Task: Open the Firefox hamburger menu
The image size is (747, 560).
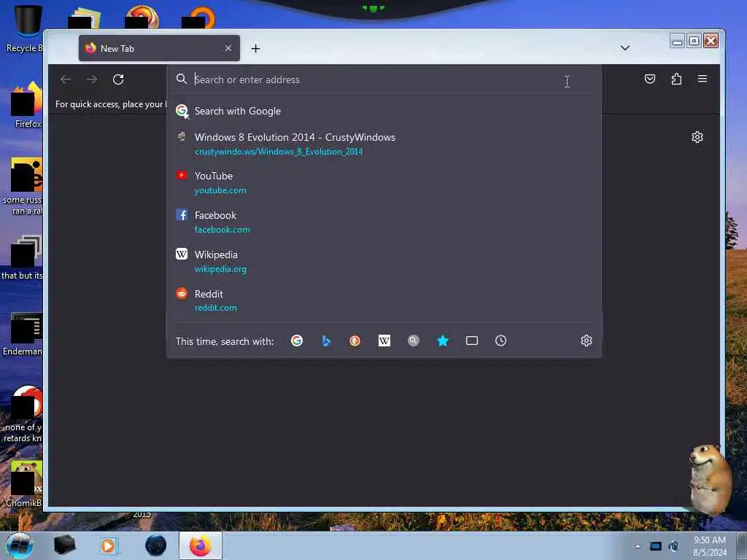Action: [x=703, y=79]
